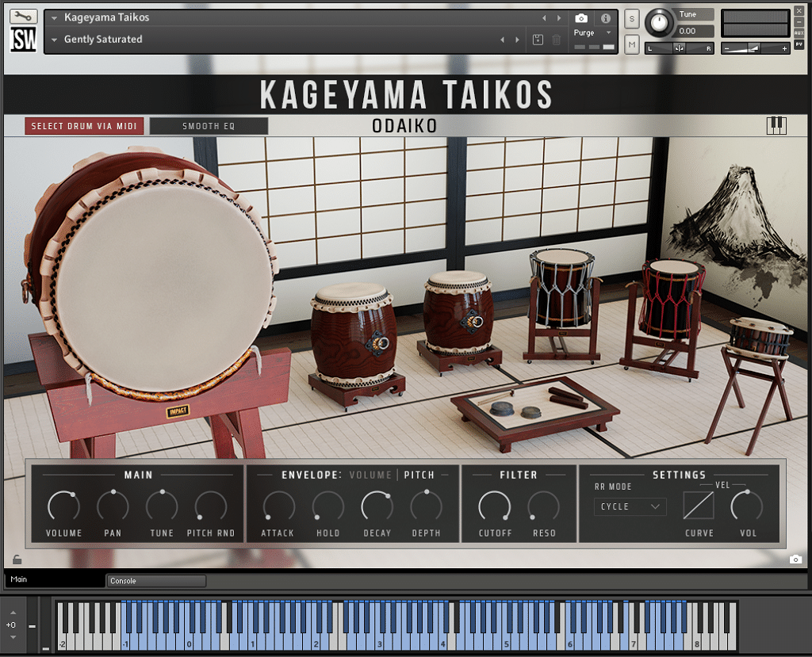
Task: Click the header output volume slider
Action: pos(756,48)
